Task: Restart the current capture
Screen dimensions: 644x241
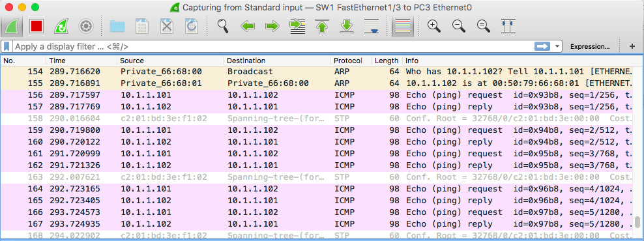Action: click(61, 26)
